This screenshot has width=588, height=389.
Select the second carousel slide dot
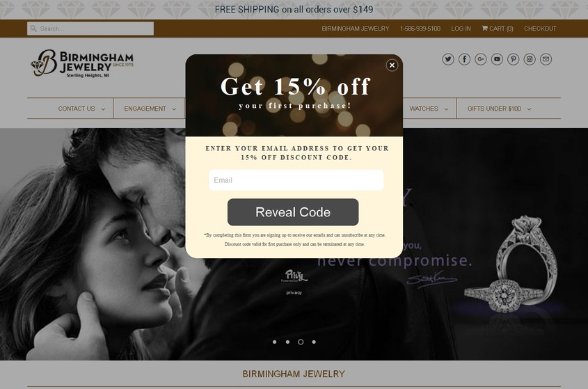click(x=287, y=342)
